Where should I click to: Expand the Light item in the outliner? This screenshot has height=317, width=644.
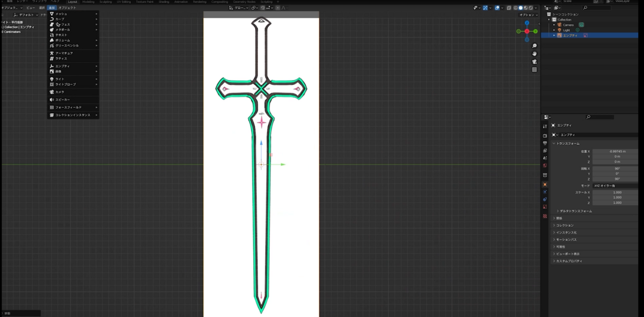[554, 30]
